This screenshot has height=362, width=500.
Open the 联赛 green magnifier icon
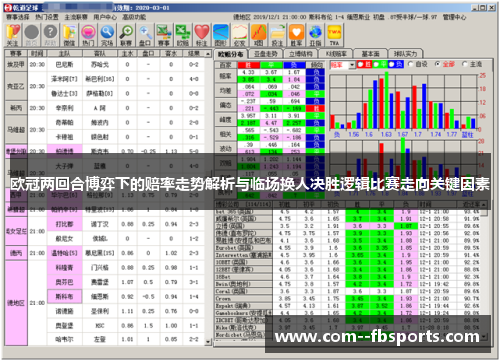(126, 35)
